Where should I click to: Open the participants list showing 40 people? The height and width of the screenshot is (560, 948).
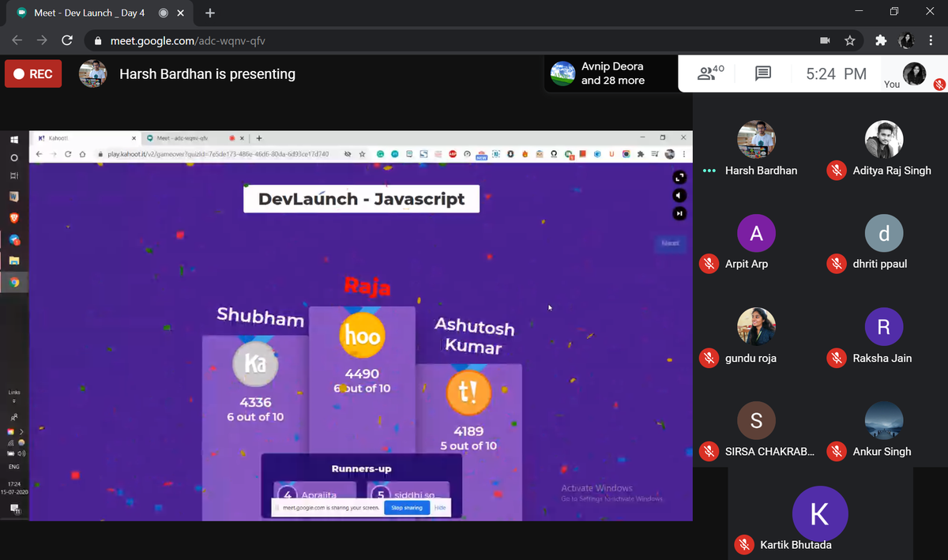point(711,73)
